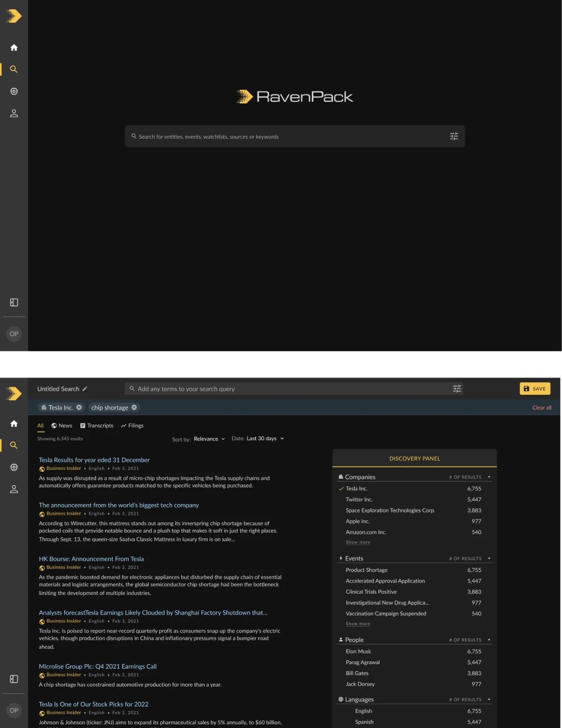Click the 'Add any terms to your search query' field
This screenshot has width=562, height=728.
point(294,389)
